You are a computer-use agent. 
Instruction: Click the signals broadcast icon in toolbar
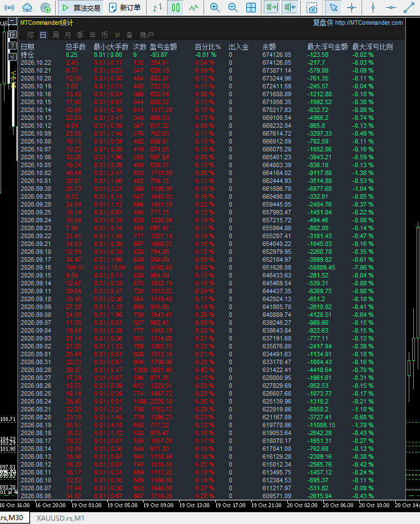tap(9, 7)
